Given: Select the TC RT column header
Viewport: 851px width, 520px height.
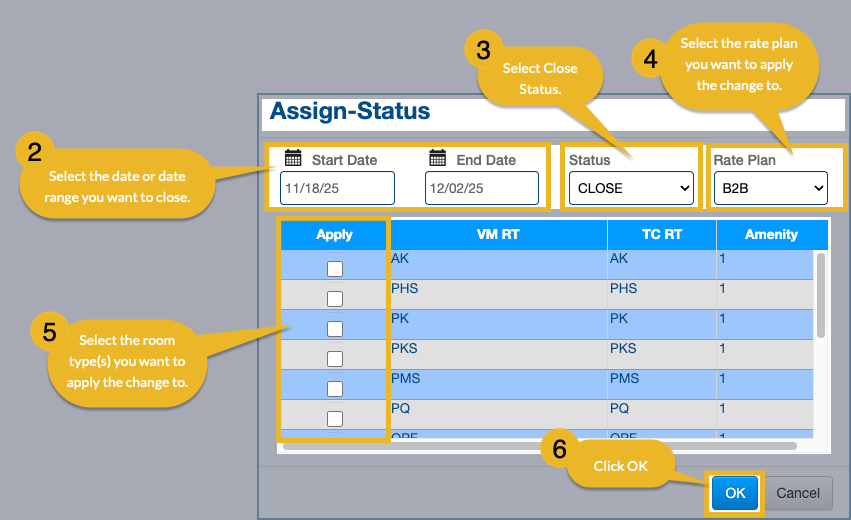Looking at the screenshot, I should (x=661, y=234).
